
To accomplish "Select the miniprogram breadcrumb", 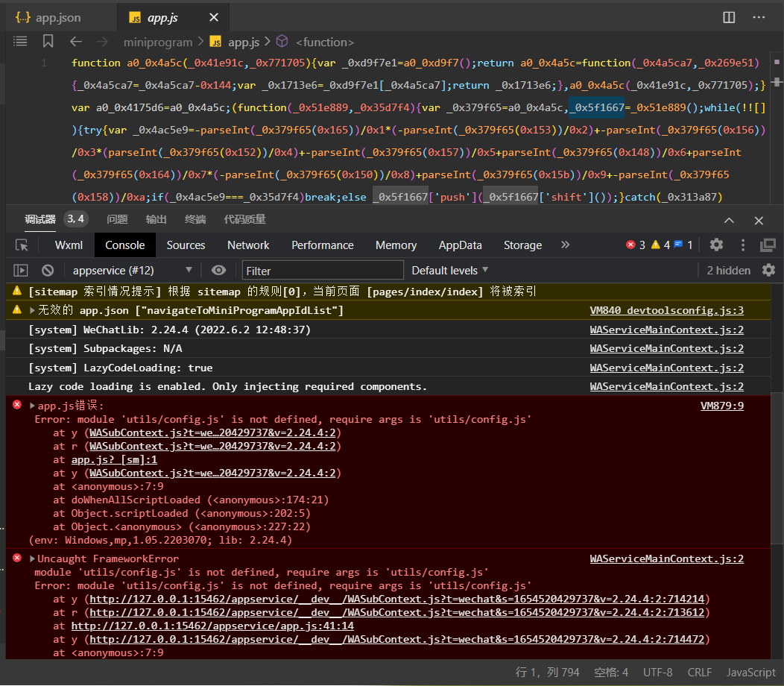I will [158, 43].
